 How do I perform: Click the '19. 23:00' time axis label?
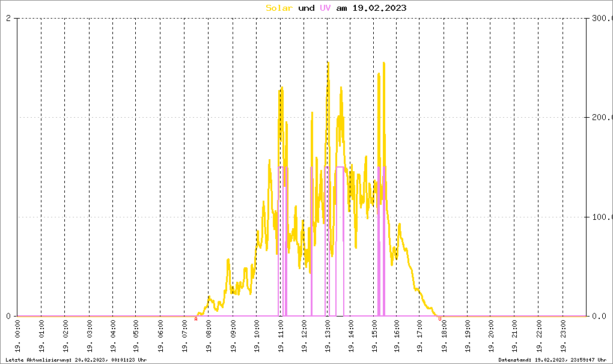(563, 336)
